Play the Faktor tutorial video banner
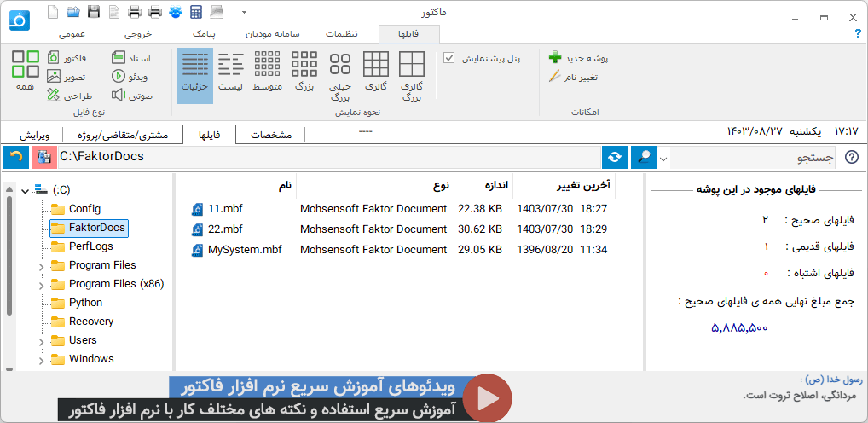Image resolution: width=868 pixels, height=423 pixels. [x=487, y=398]
